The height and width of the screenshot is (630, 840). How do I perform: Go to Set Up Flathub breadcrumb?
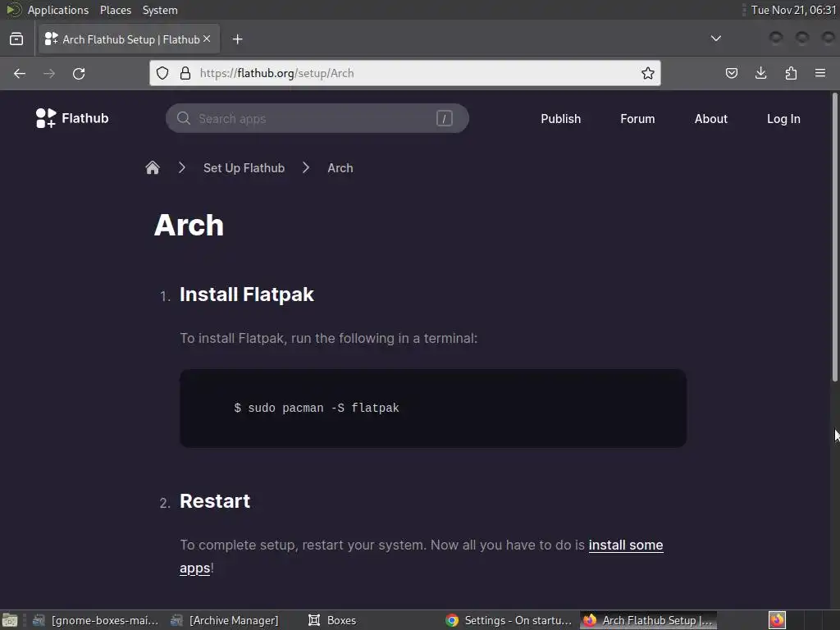(x=244, y=168)
